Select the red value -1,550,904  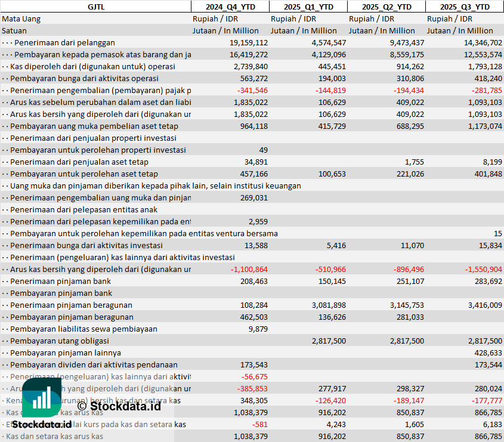click(x=484, y=270)
